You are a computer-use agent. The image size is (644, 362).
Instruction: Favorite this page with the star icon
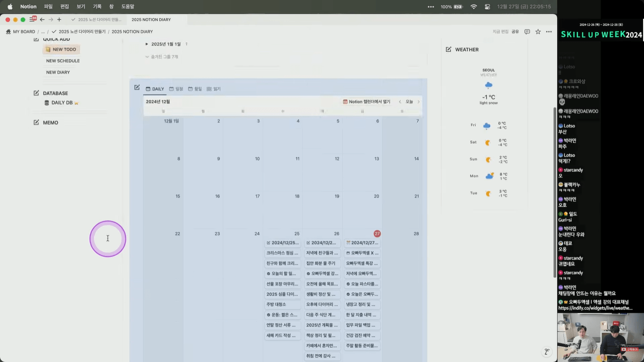[538, 32]
